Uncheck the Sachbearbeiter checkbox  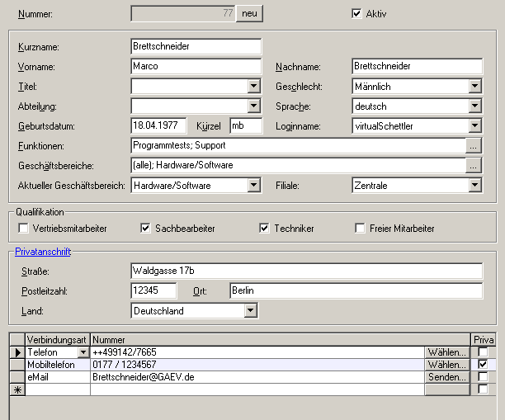pyautogui.click(x=145, y=228)
